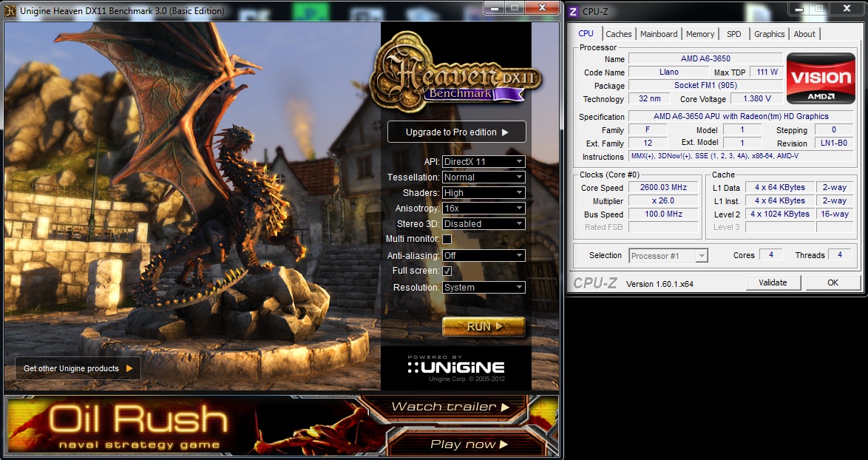This screenshot has width=868, height=460.
Task: Select the CPU tab in CPU-Z
Action: coord(586,33)
